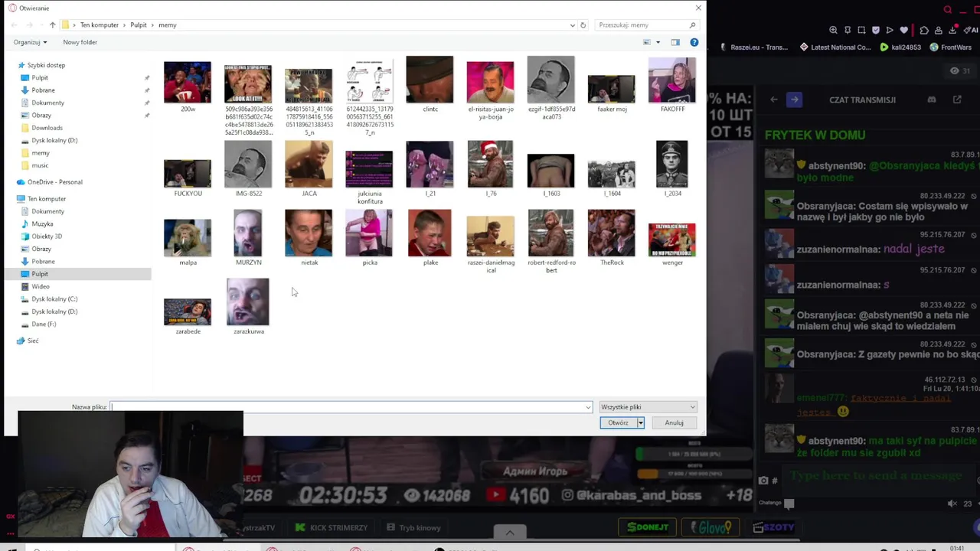Open Muzyka under Ten komputer
Viewport: 980px width, 551px height.
point(42,224)
